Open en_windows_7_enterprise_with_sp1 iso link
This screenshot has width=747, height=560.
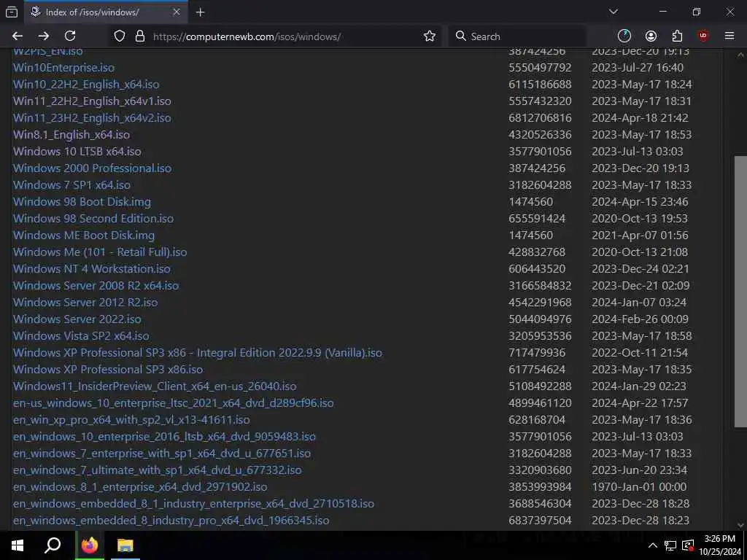[x=162, y=454]
